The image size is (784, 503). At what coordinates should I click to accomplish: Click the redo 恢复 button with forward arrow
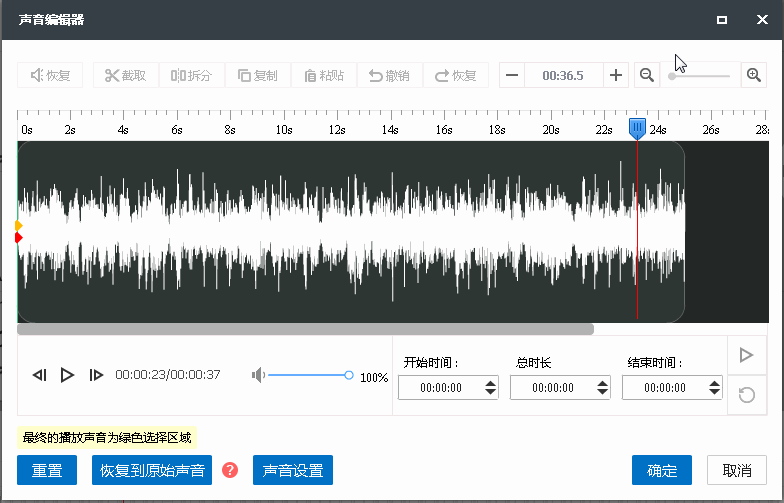click(456, 76)
